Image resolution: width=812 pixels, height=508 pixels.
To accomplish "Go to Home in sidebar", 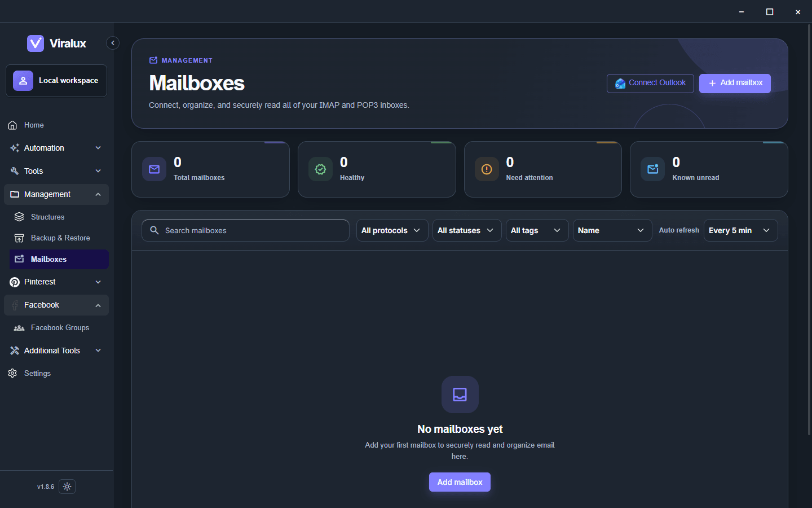I will (x=56, y=125).
